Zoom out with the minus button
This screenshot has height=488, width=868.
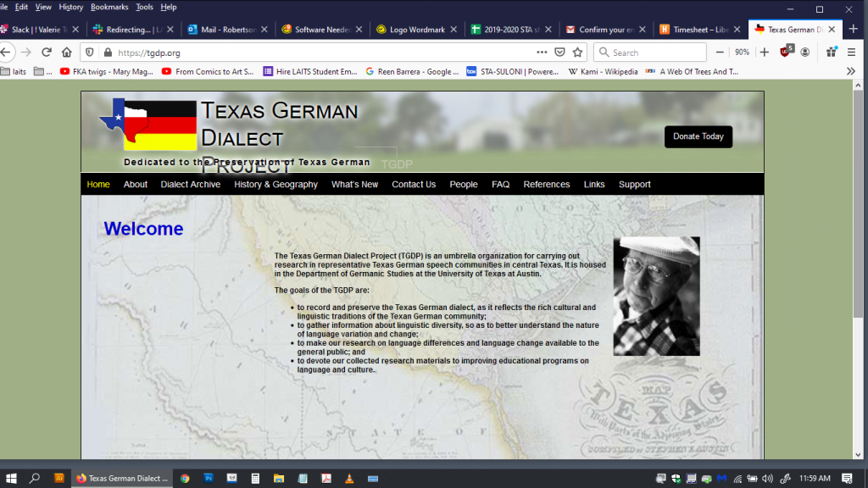[x=720, y=52]
